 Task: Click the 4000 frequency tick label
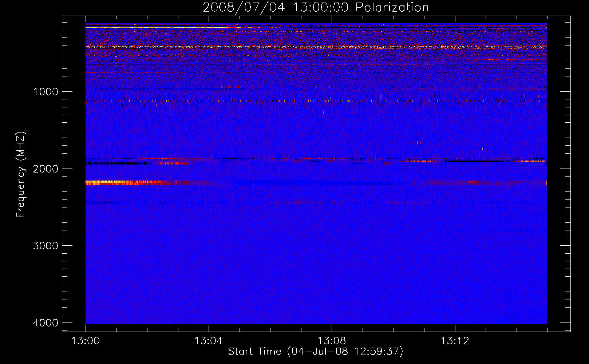coord(46,323)
